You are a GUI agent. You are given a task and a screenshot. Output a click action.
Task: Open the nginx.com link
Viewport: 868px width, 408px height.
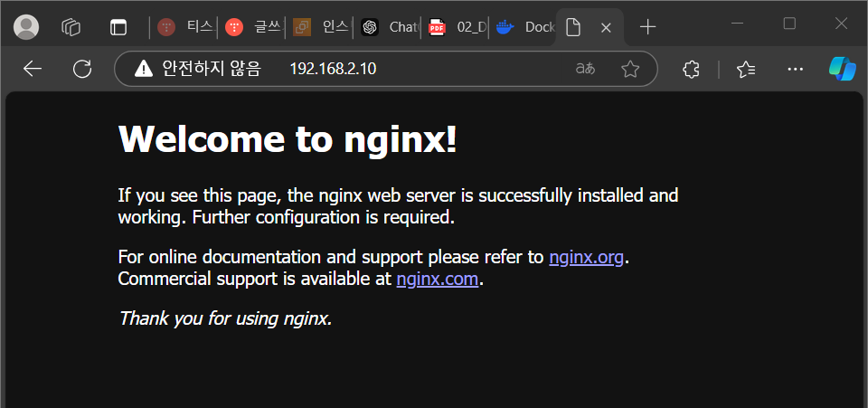pos(438,279)
